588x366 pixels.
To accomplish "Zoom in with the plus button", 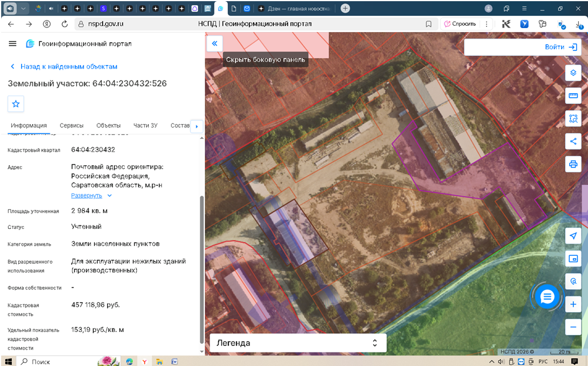I will [573, 304].
